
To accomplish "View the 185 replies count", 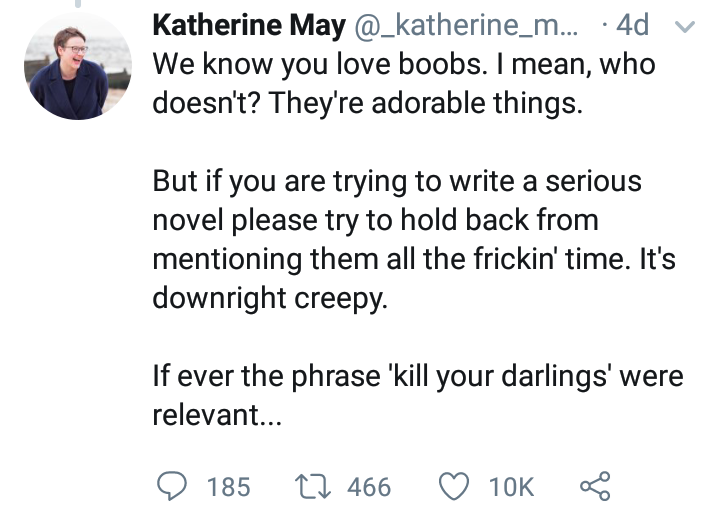I will click(228, 487).
